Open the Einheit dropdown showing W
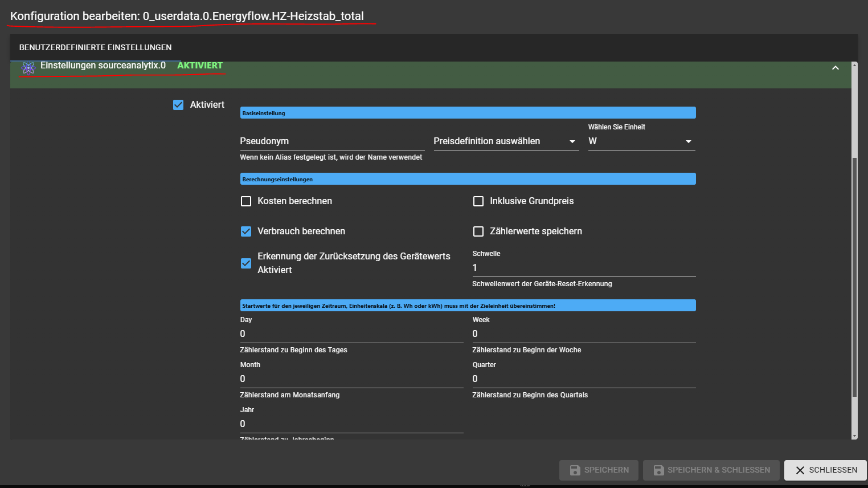Viewport: 868px width, 488px height. [642, 141]
